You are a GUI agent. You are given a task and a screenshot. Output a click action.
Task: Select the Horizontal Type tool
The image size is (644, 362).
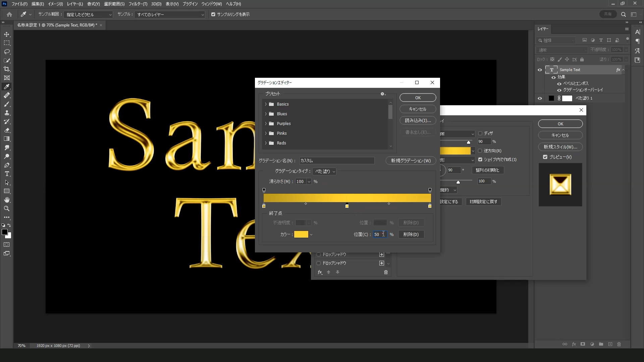coord(7,174)
